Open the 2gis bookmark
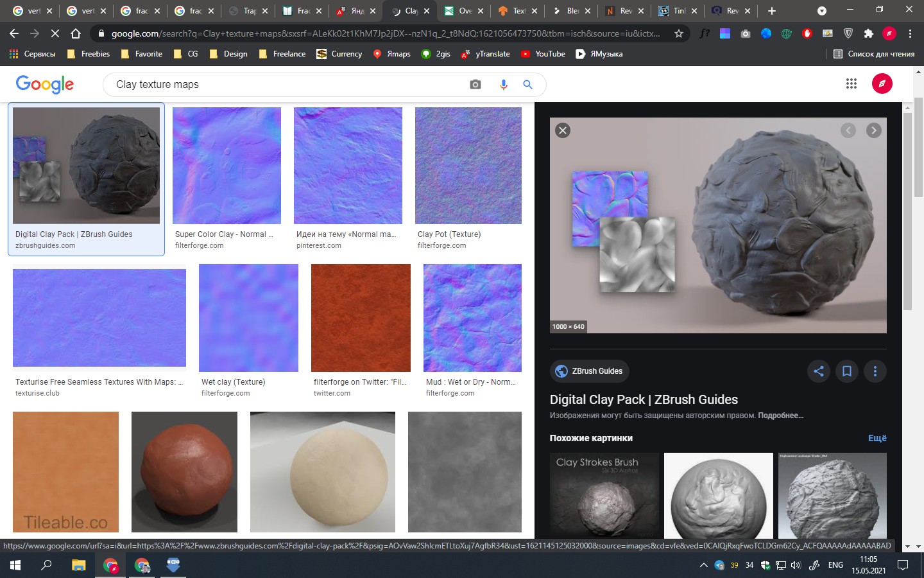This screenshot has width=924, height=578. click(436, 54)
